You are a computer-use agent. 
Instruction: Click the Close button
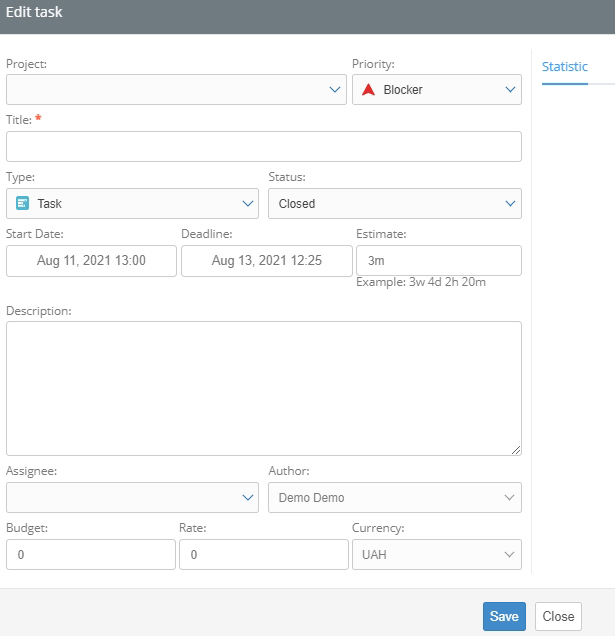pyautogui.click(x=558, y=616)
